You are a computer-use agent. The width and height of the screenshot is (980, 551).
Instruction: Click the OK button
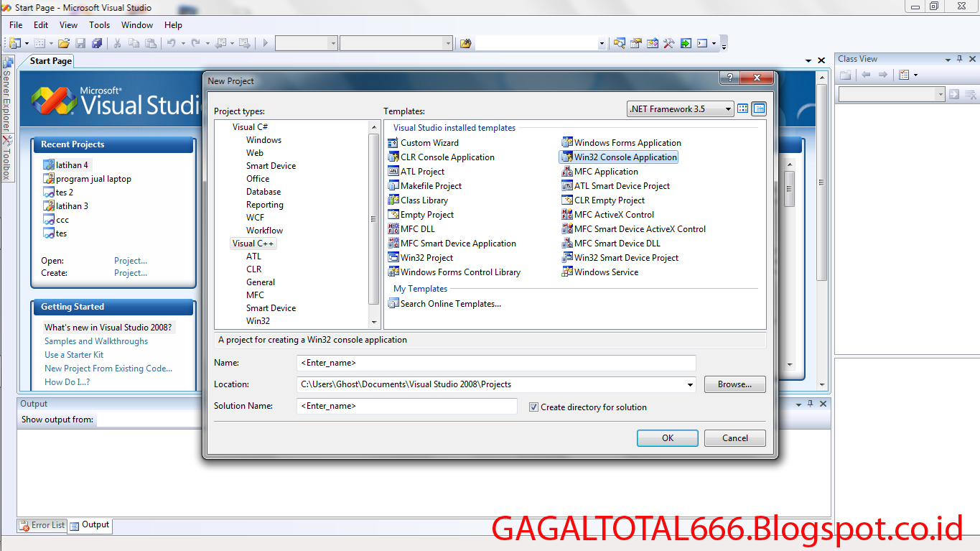point(668,438)
